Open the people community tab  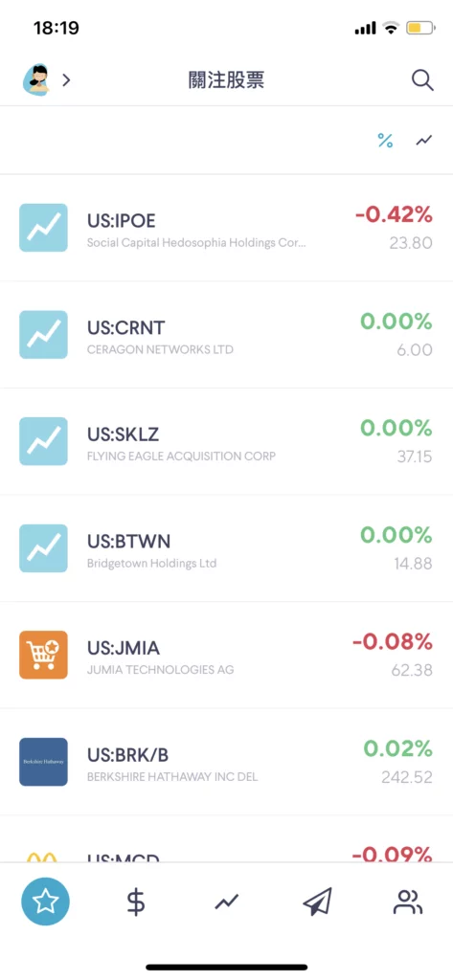click(408, 902)
